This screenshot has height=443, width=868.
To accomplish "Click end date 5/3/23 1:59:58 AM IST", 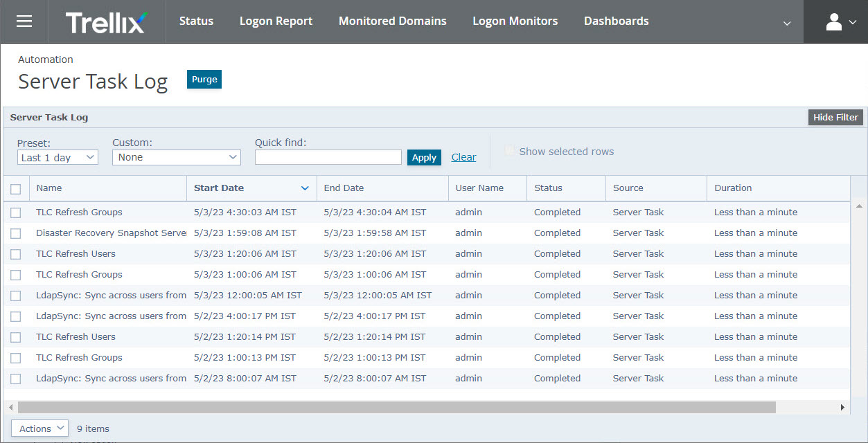I will [x=375, y=233].
